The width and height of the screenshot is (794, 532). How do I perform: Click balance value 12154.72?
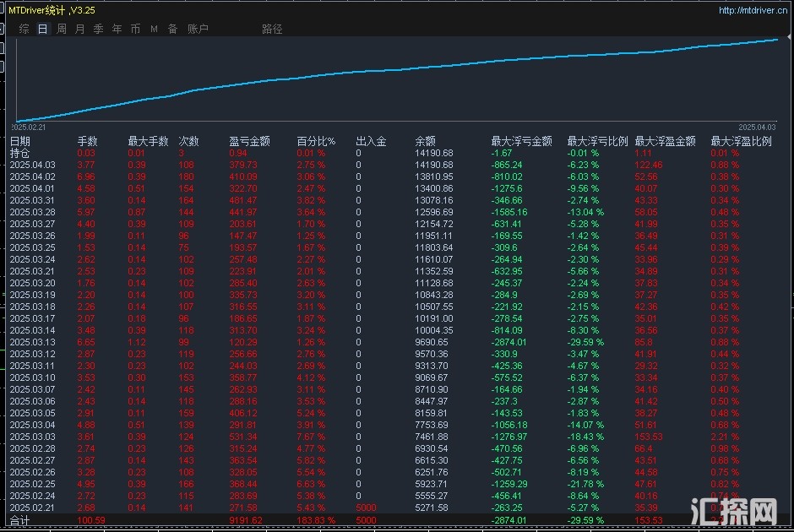(434, 224)
